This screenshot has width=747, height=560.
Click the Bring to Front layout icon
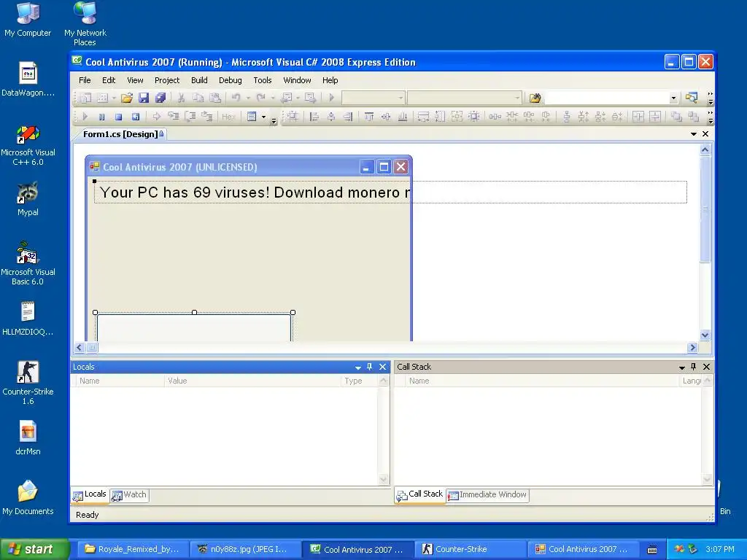[x=676, y=116]
